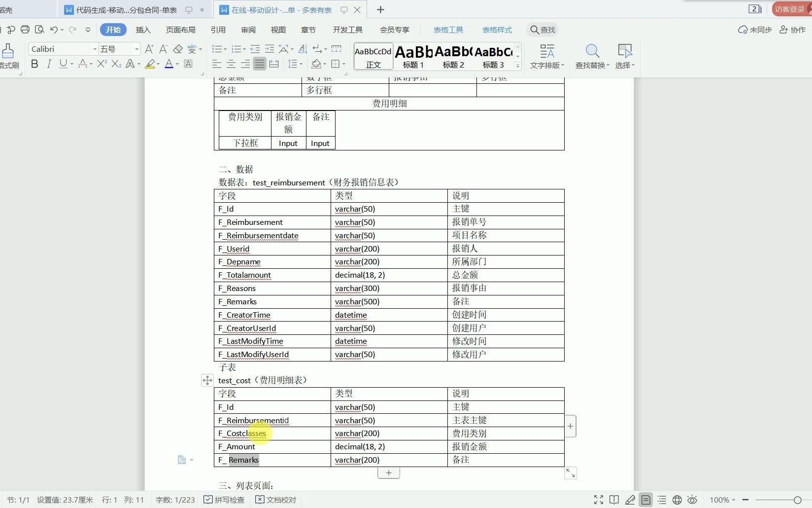Click the table move handle icon
Viewport: 812px width, 508px height.
tap(207, 380)
